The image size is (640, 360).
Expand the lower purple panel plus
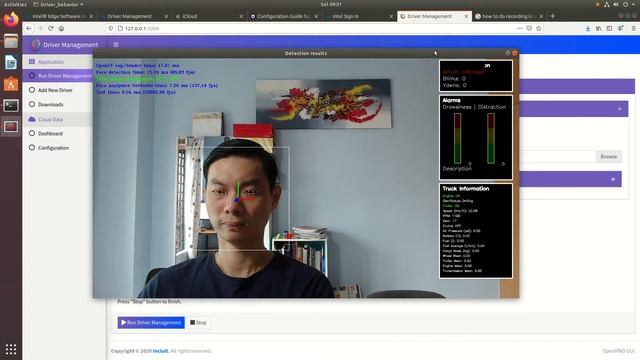click(x=613, y=179)
